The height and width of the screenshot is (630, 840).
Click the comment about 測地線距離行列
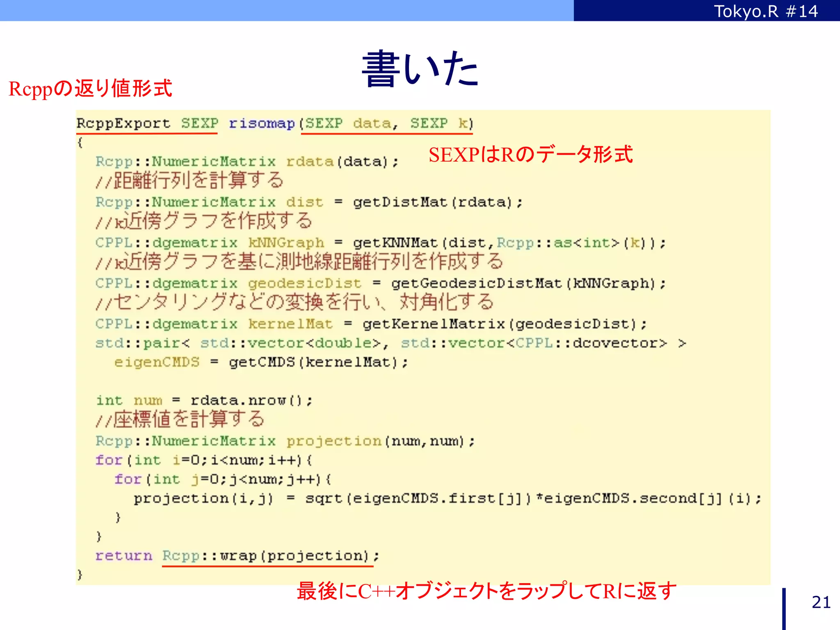tap(299, 262)
